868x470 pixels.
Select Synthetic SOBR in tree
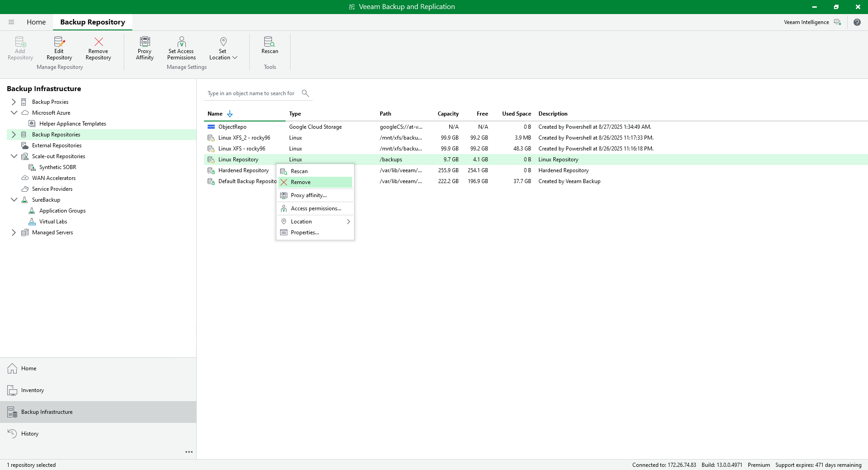(58, 167)
